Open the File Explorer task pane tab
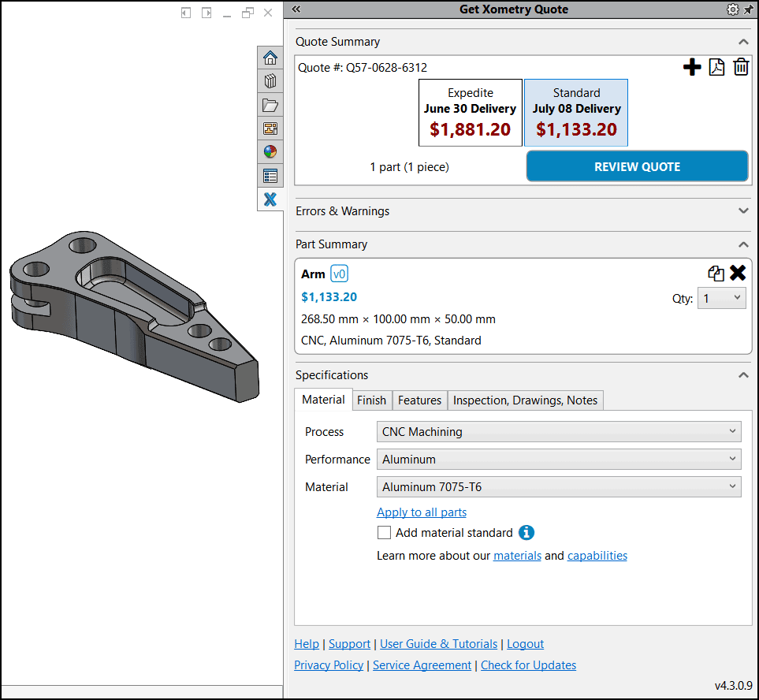The image size is (759, 700). click(x=270, y=105)
